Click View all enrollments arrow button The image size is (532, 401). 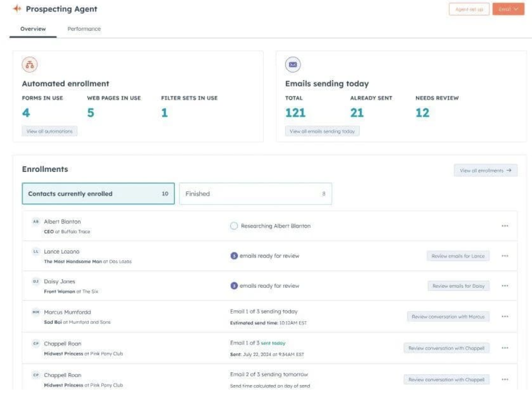486,170
